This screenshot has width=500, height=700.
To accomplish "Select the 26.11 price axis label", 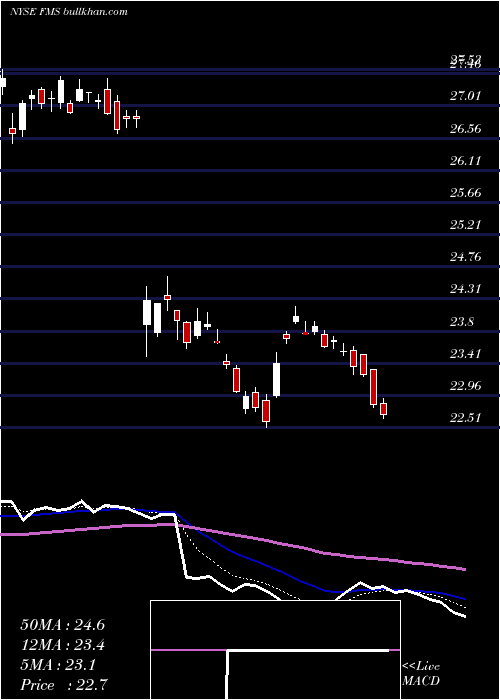I will click(466, 161).
